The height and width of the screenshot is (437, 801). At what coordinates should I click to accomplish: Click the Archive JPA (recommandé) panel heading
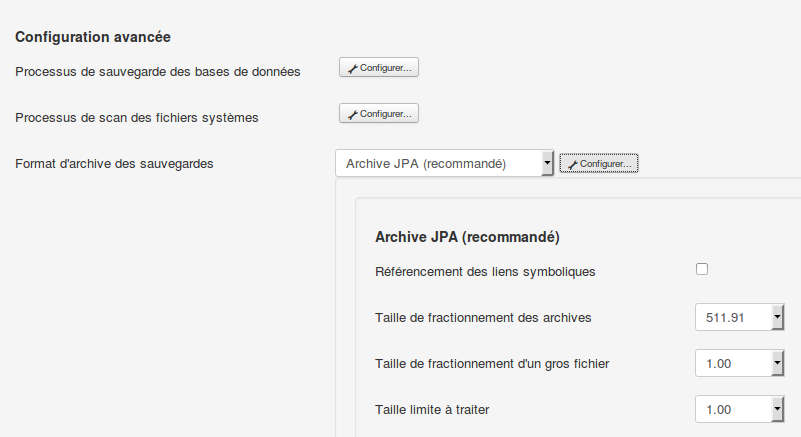[466, 237]
